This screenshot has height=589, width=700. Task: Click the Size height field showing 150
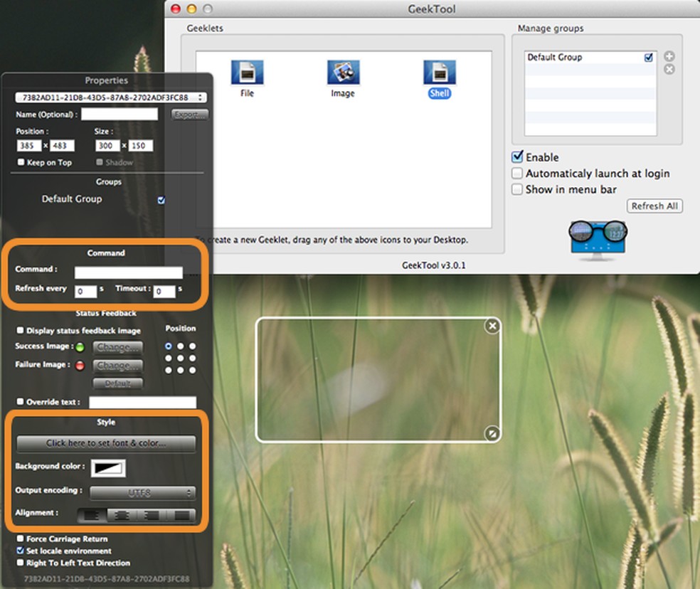coord(141,146)
